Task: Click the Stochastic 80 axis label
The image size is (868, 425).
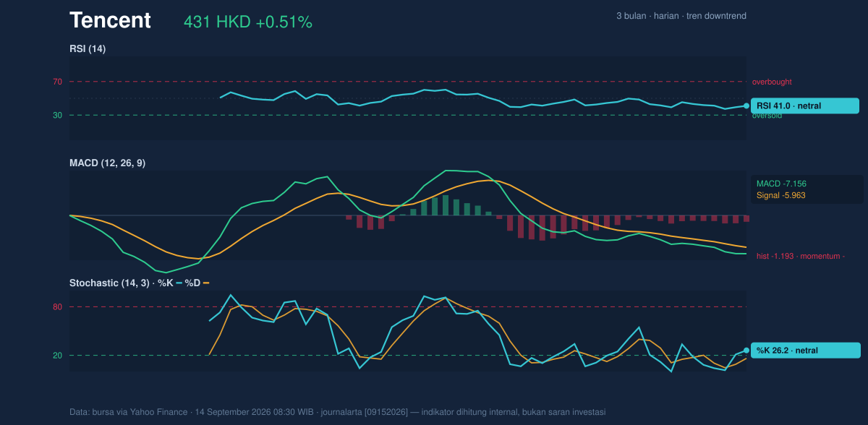Action: (x=57, y=307)
